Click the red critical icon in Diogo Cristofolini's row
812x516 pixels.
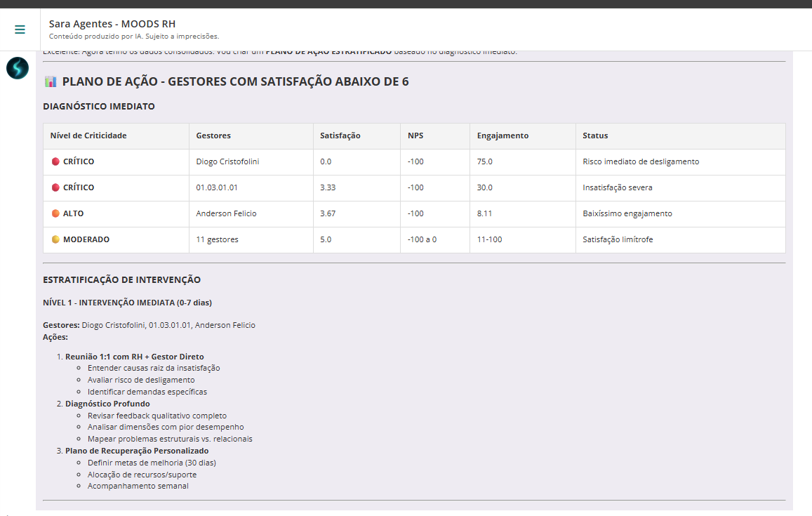(56, 161)
